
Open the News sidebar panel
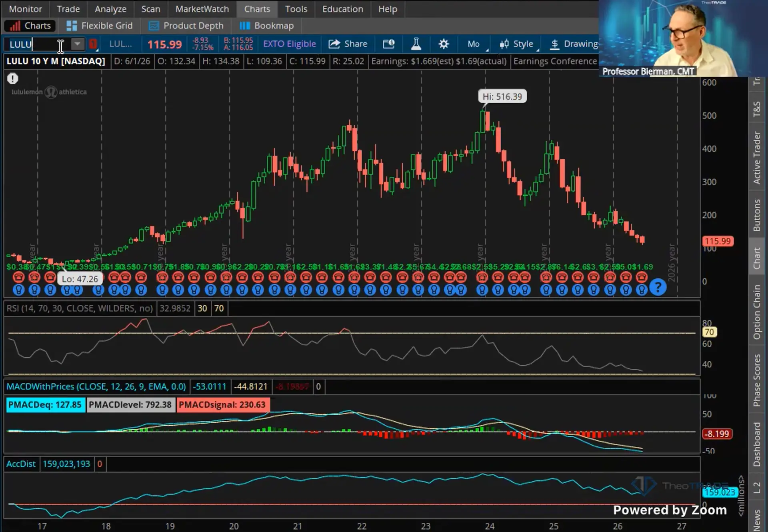[757, 519]
